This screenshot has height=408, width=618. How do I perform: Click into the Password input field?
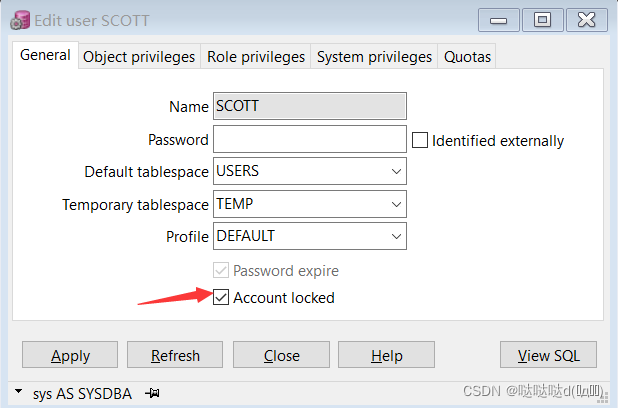(310, 139)
